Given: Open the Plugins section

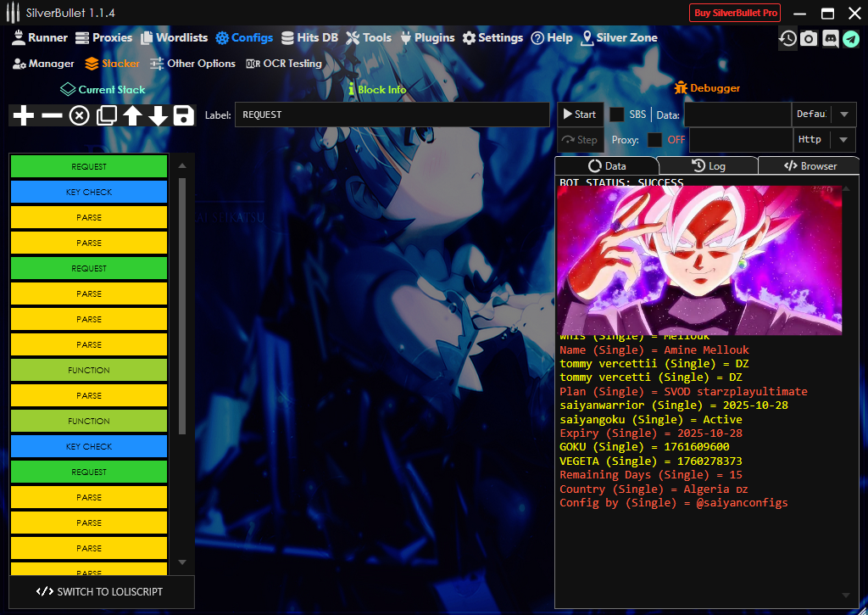Looking at the screenshot, I should 427,37.
